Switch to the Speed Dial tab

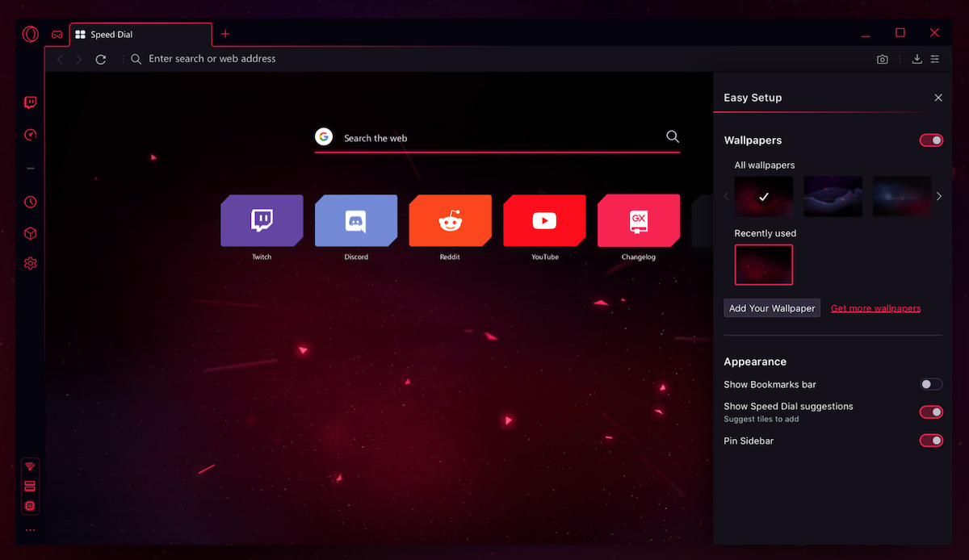coord(141,35)
